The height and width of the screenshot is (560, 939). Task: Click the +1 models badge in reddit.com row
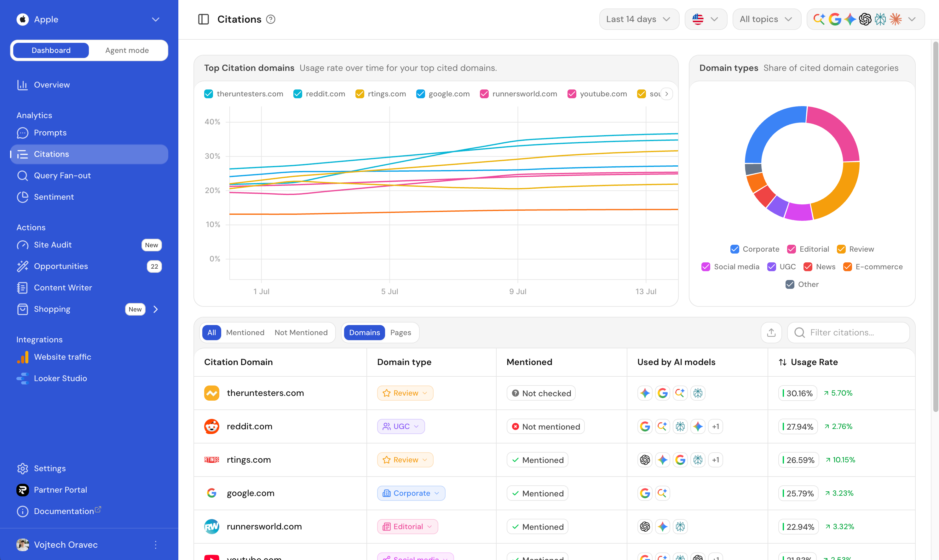(716, 426)
